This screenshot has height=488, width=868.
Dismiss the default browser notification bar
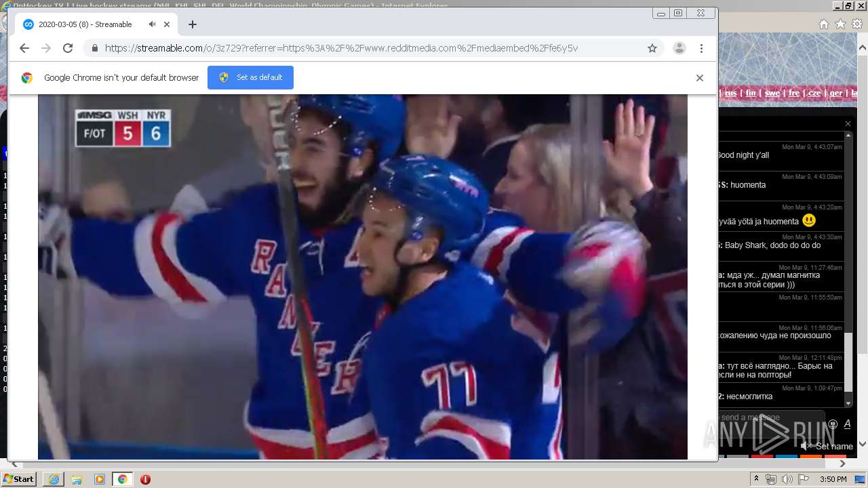[700, 77]
